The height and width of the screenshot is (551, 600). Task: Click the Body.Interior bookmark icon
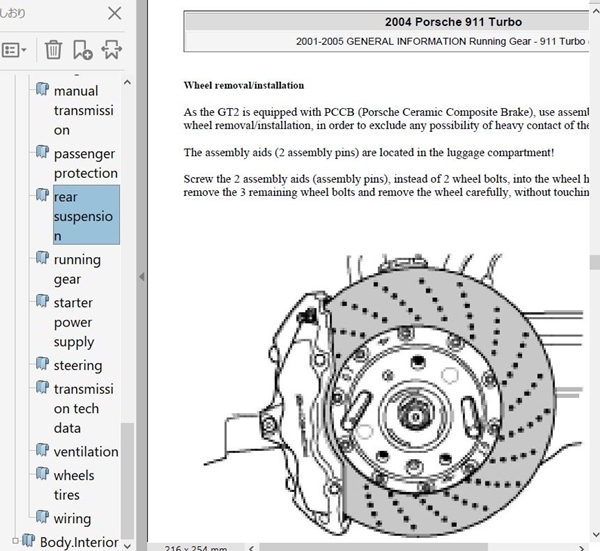point(29,541)
